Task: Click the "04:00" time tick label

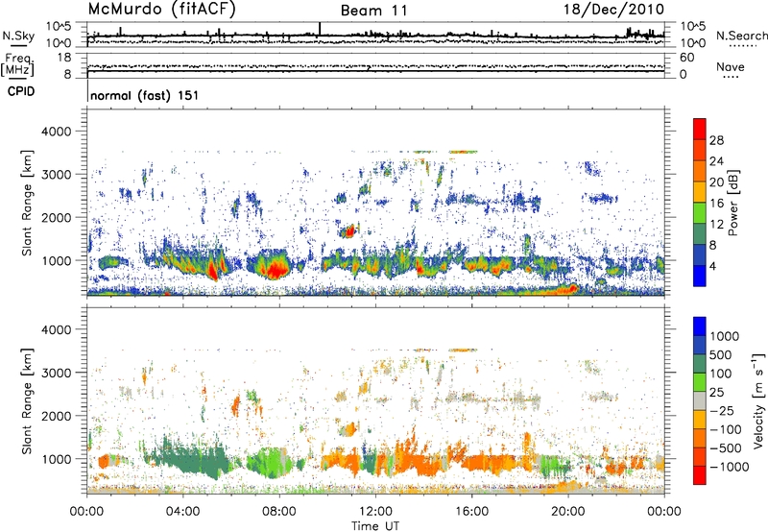Action: point(182,512)
